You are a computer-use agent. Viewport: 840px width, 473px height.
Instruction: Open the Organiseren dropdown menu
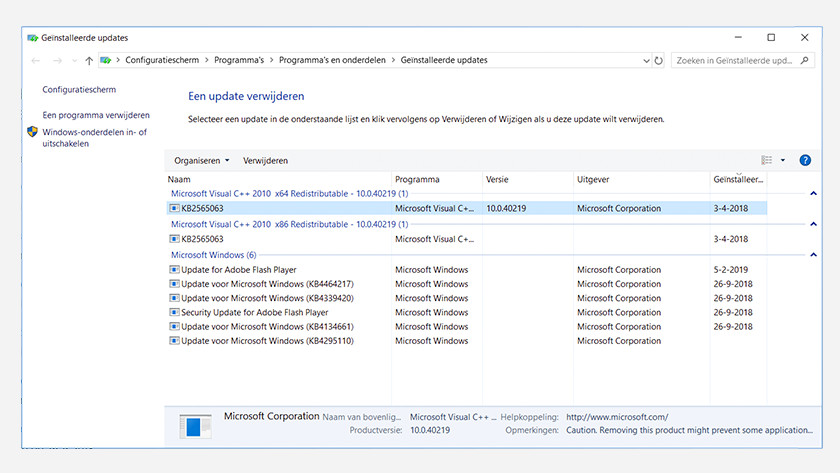tap(201, 161)
